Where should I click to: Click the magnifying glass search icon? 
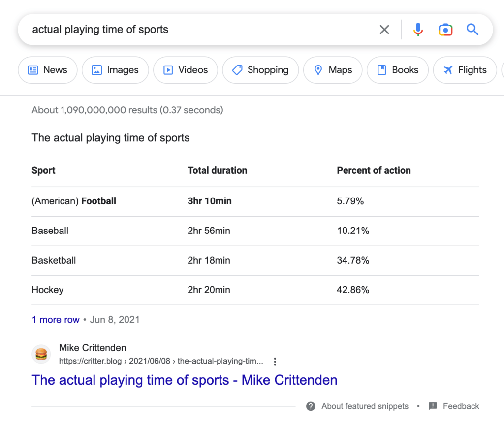(472, 30)
